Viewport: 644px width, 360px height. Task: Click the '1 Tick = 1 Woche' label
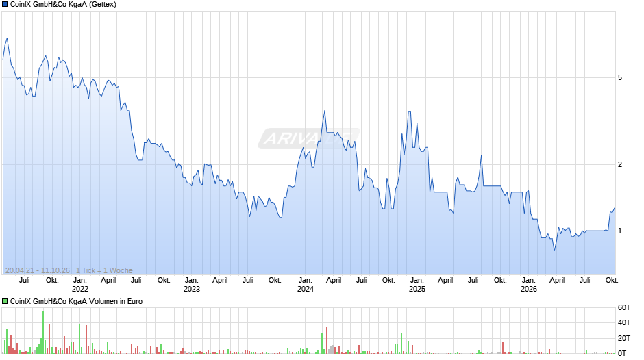104,270
